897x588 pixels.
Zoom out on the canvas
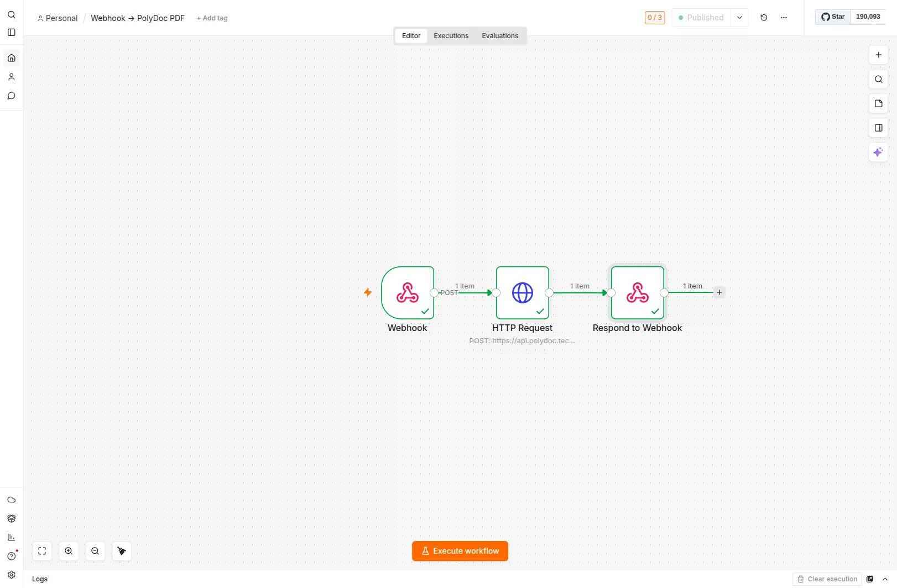[95, 551]
